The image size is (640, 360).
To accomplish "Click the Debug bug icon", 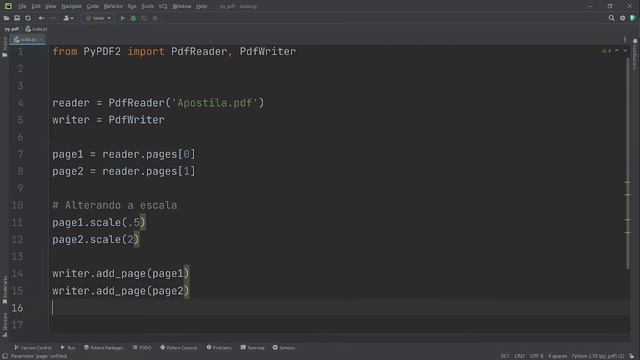I will 133,18.
